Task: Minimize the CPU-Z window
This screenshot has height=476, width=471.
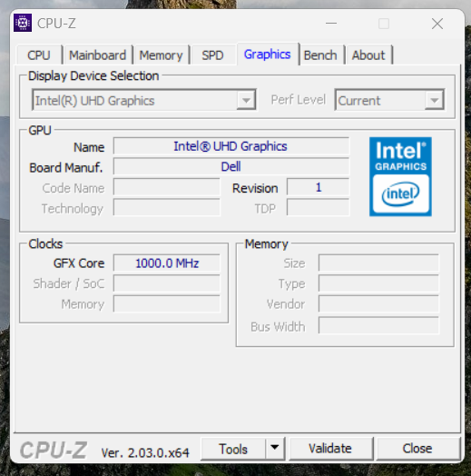Action: [331, 24]
